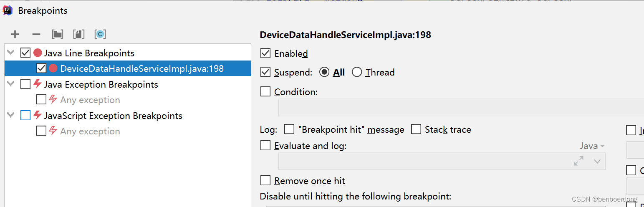Enable the Condition checkbox
Viewport: 644px width, 207px height.
coord(265,91)
